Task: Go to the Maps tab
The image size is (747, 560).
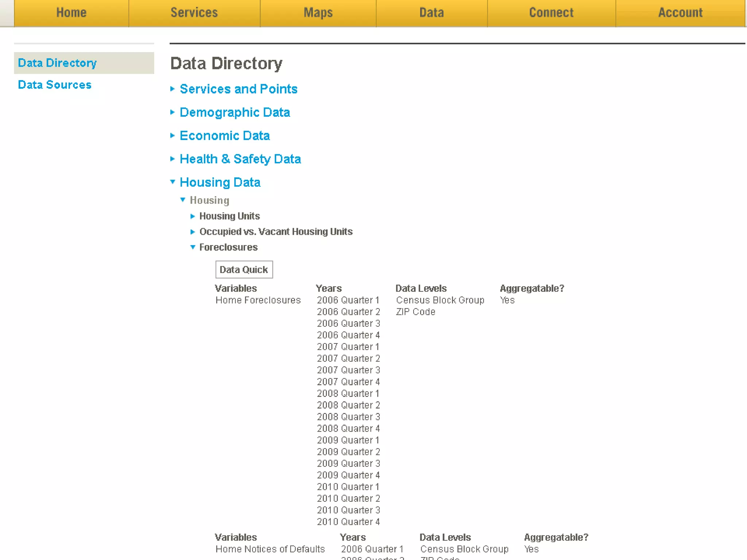Action: pos(318,13)
